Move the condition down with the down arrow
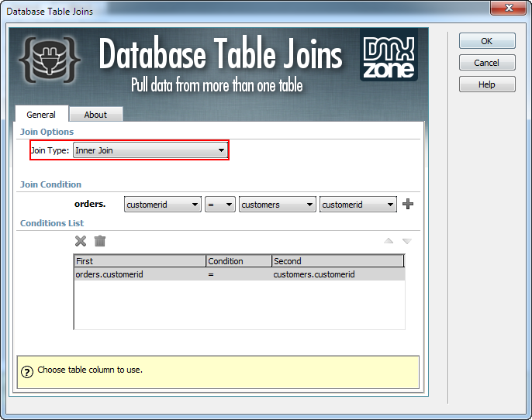Viewport: 532px width, 420px height. tap(407, 241)
